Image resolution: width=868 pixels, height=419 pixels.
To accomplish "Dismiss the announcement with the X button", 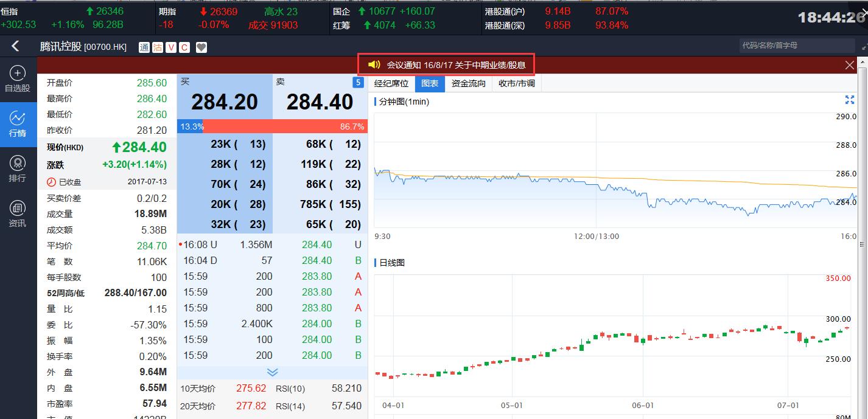I will 850,65.
